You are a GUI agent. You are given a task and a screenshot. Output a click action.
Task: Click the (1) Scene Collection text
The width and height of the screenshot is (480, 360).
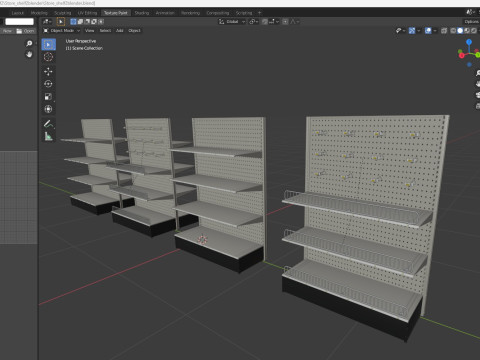(x=84, y=48)
